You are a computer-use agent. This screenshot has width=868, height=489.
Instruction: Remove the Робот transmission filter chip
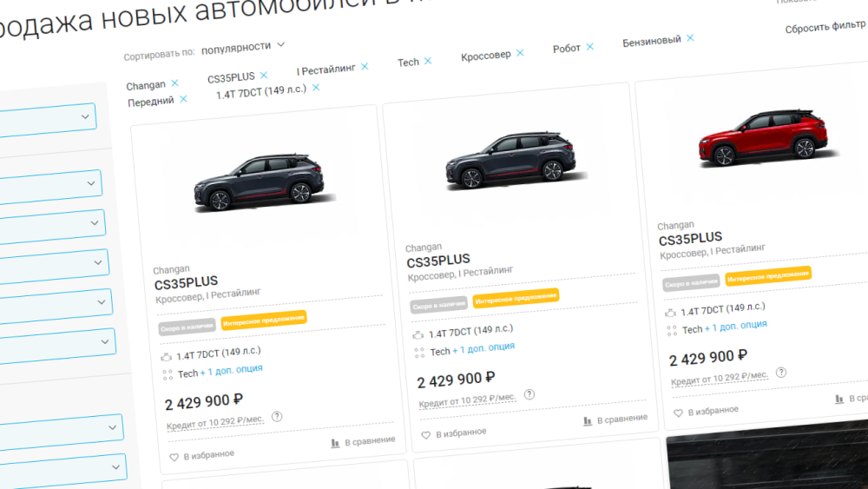tap(590, 47)
